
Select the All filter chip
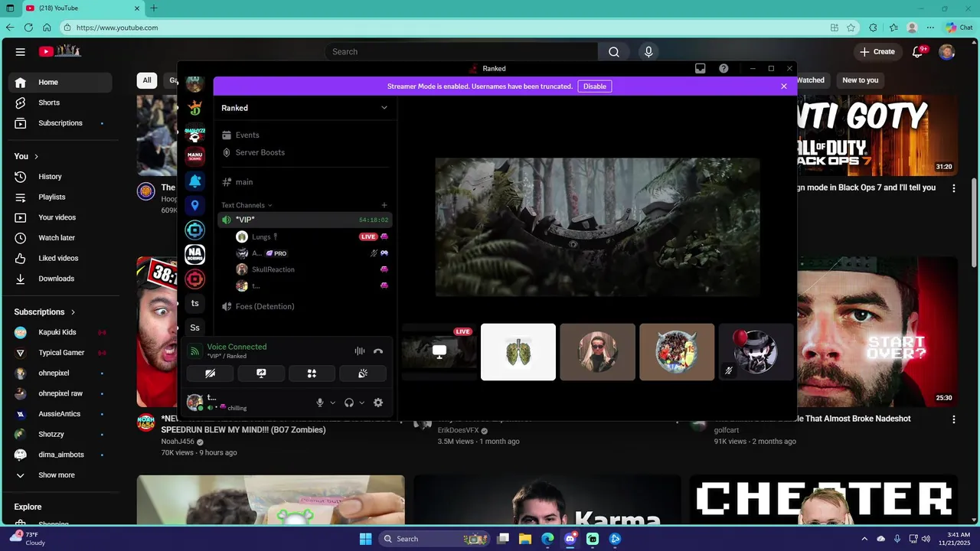[147, 80]
